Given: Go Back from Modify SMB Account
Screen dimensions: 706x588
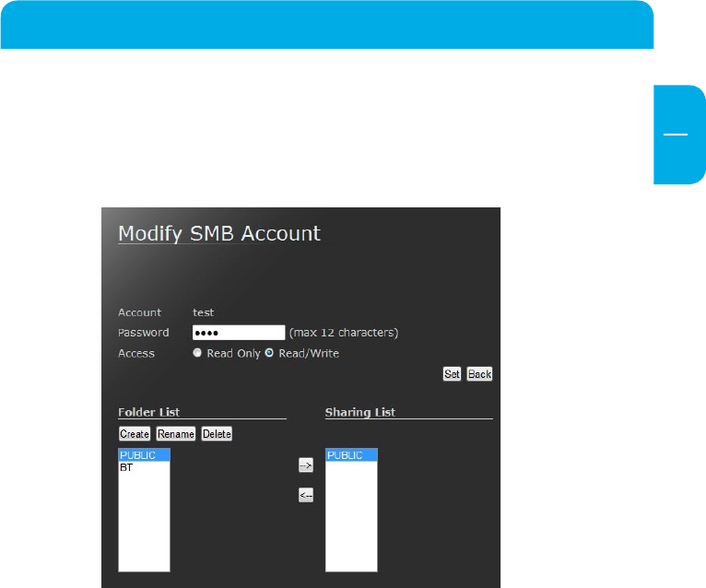Looking at the screenshot, I should pos(479,374).
